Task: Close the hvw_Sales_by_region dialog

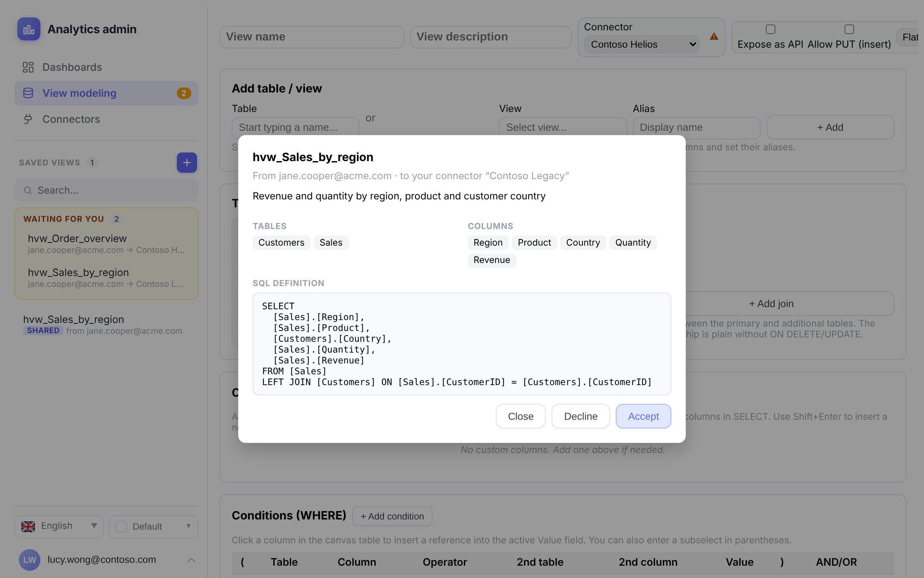Action: 521,416
